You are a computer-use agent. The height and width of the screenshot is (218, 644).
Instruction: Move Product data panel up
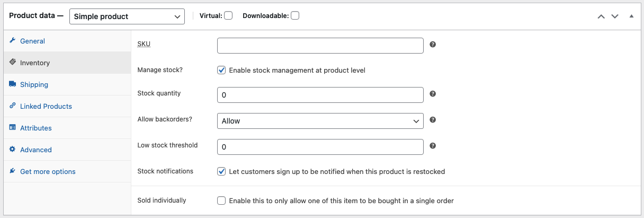click(x=601, y=16)
